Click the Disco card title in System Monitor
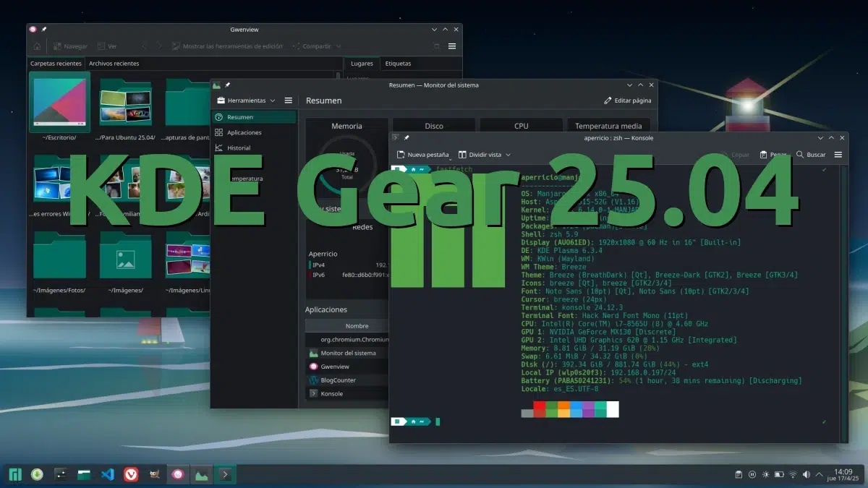Image resolution: width=868 pixels, height=488 pixels. click(x=434, y=126)
